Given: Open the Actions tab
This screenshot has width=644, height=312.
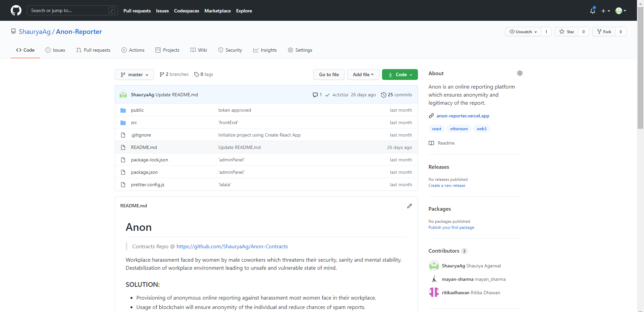Looking at the screenshot, I should 133,50.
